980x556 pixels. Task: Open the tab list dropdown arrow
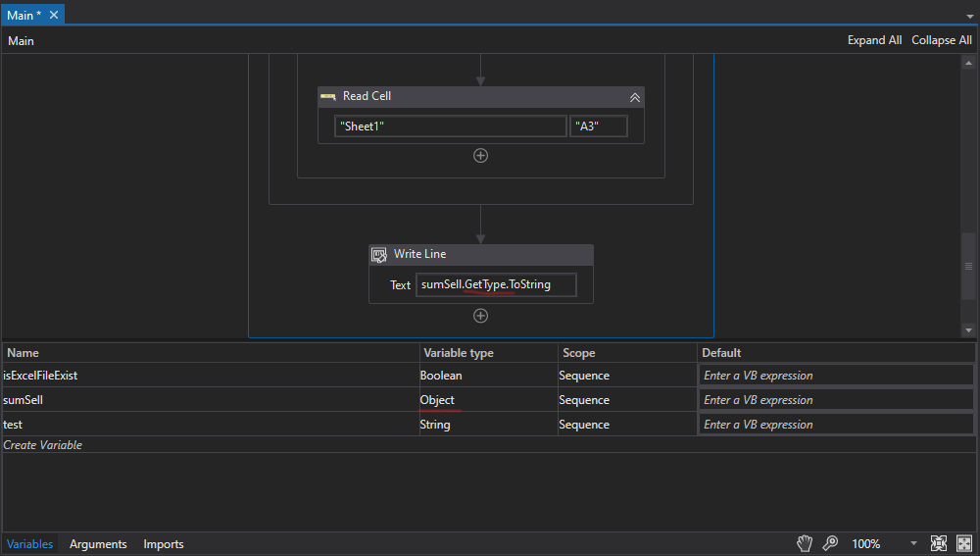[970, 17]
